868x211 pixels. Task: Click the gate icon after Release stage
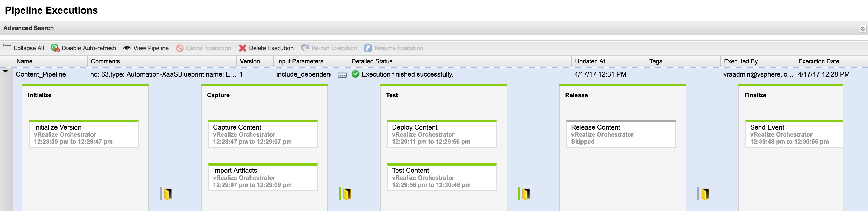[705, 194]
